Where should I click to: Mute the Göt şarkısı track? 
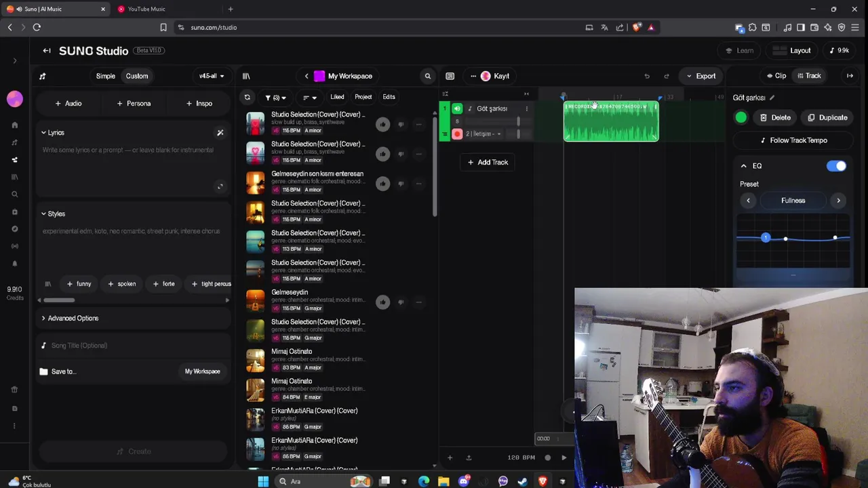[x=457, y=108]
